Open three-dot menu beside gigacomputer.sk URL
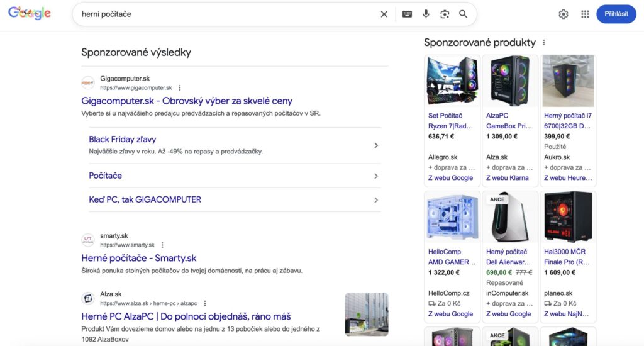 (179, 87)
